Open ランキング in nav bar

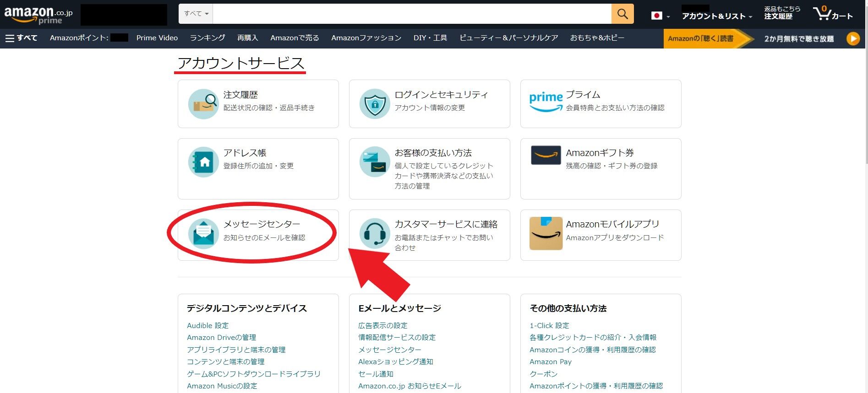(207, 38)
